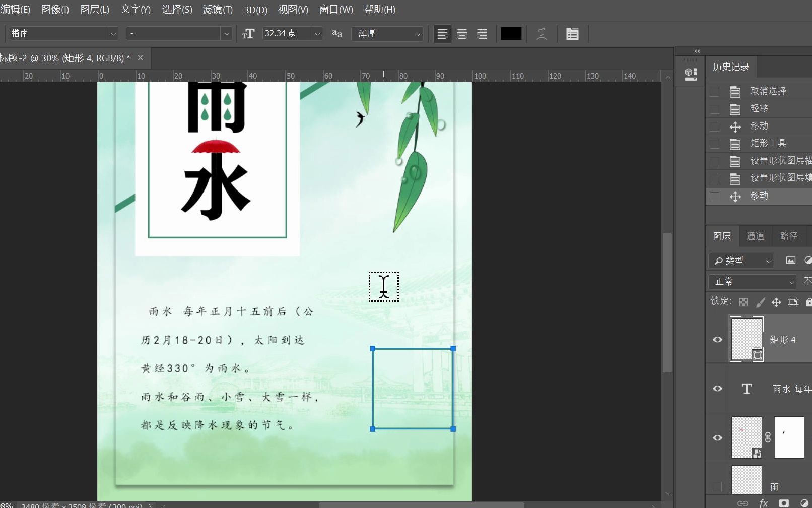Hide the 矩形 4 layer
The height and width of the screenshot is (508, 812).
[718, 339]
